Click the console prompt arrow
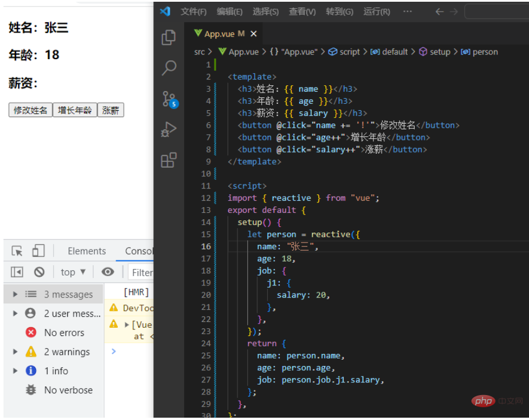 (114, 351)
